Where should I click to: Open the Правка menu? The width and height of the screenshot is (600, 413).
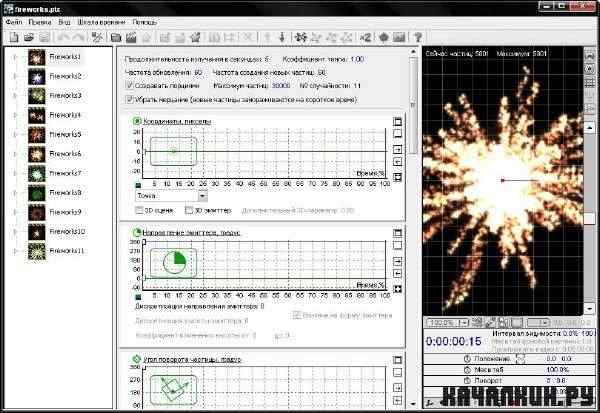click(x=40, y=22)
